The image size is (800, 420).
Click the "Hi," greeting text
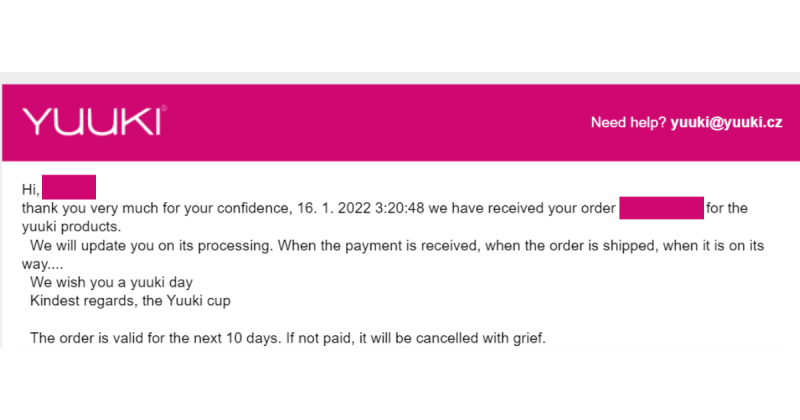[x=31, y=188]
